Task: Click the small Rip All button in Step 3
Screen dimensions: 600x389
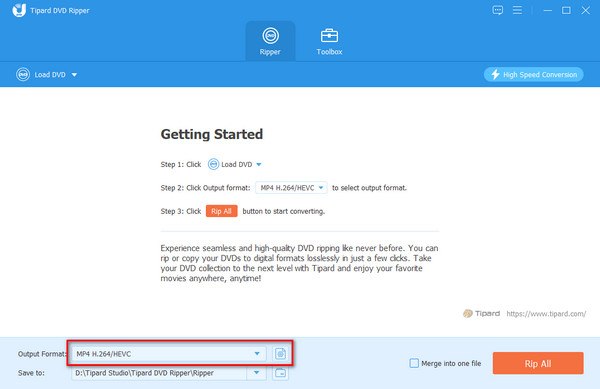Action: point(222,211)
